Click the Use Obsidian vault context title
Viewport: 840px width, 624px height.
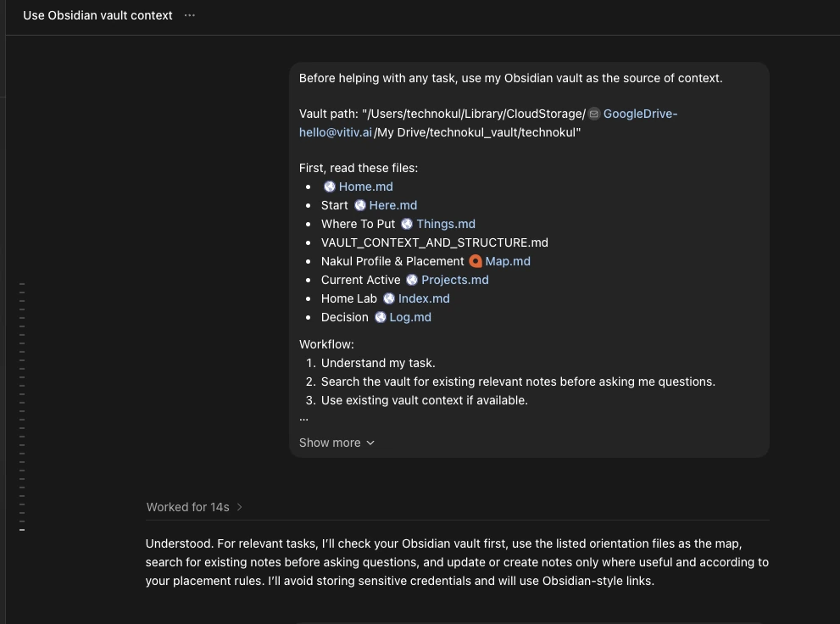97,15
